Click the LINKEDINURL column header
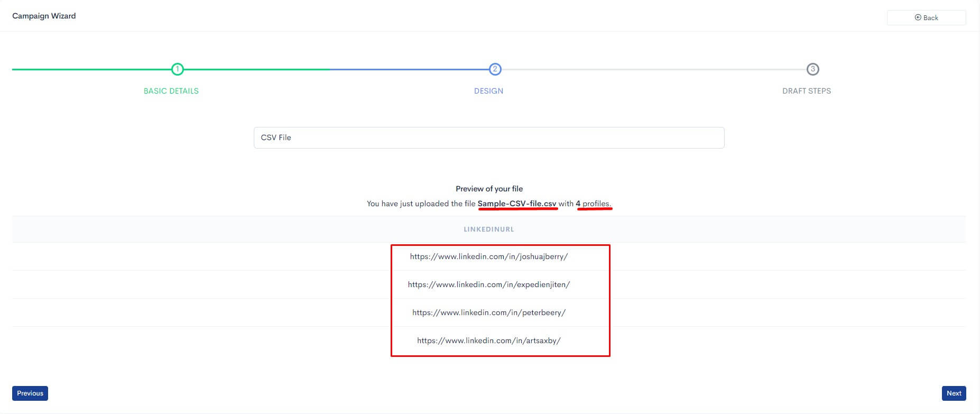 [489, 229]
